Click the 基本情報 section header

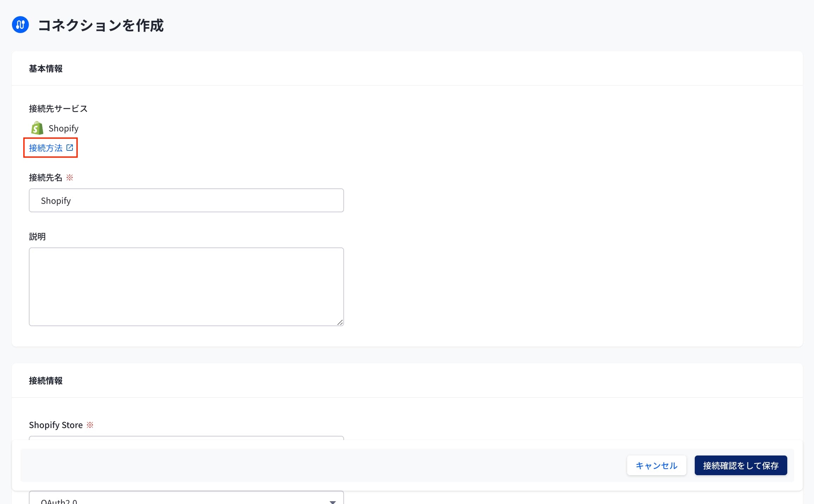coord(46,69)
